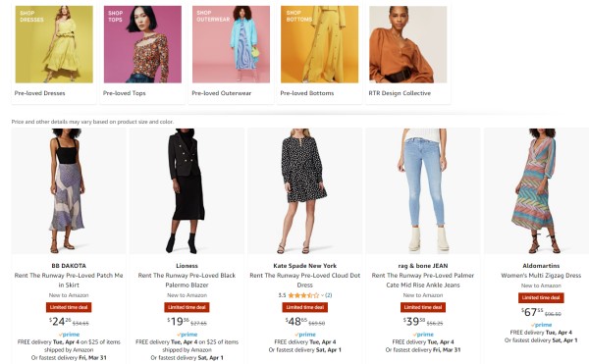Open the (2) reviews count link
The image size is (589, 364).
point(329,295)
